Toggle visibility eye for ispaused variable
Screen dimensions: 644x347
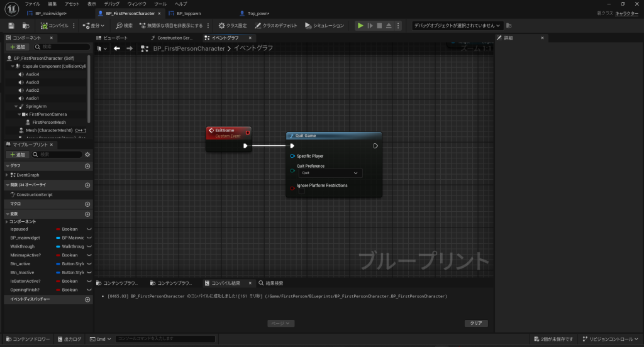pos(89,229)
